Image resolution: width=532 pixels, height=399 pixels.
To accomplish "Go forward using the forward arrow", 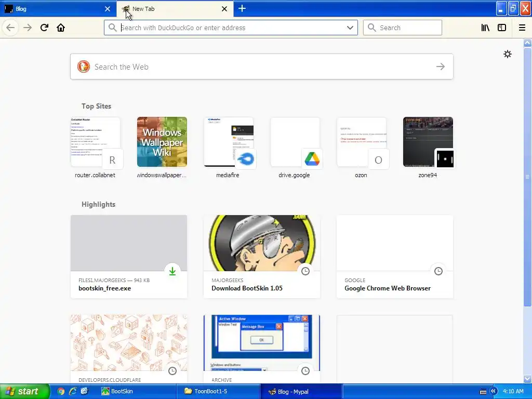I will tap(28, 28).
